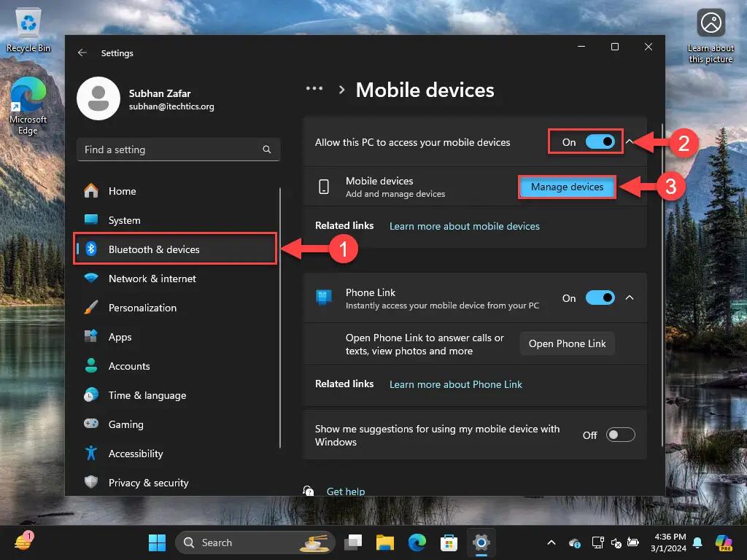Open the Windows Start button

157,542
